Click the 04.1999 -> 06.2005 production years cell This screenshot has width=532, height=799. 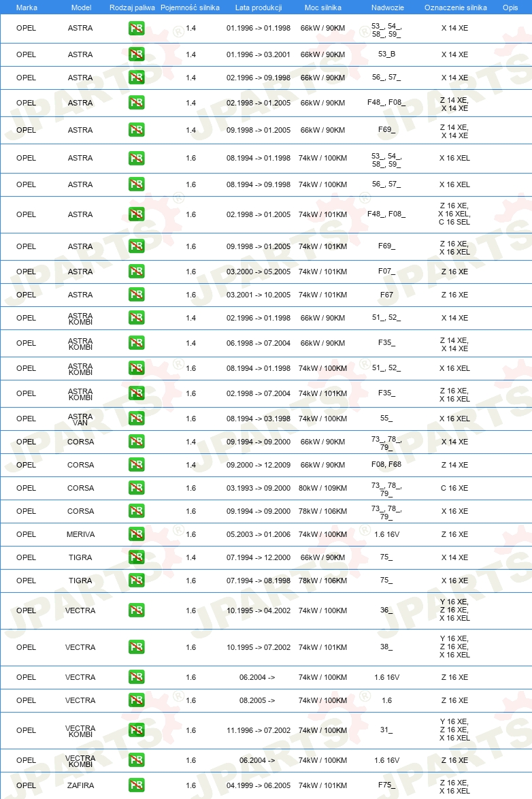(x=259, y=785)
